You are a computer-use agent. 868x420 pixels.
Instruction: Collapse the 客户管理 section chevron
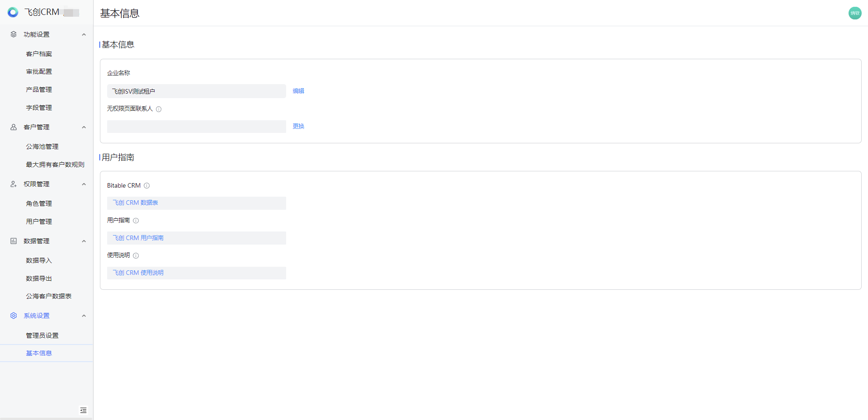84,127
